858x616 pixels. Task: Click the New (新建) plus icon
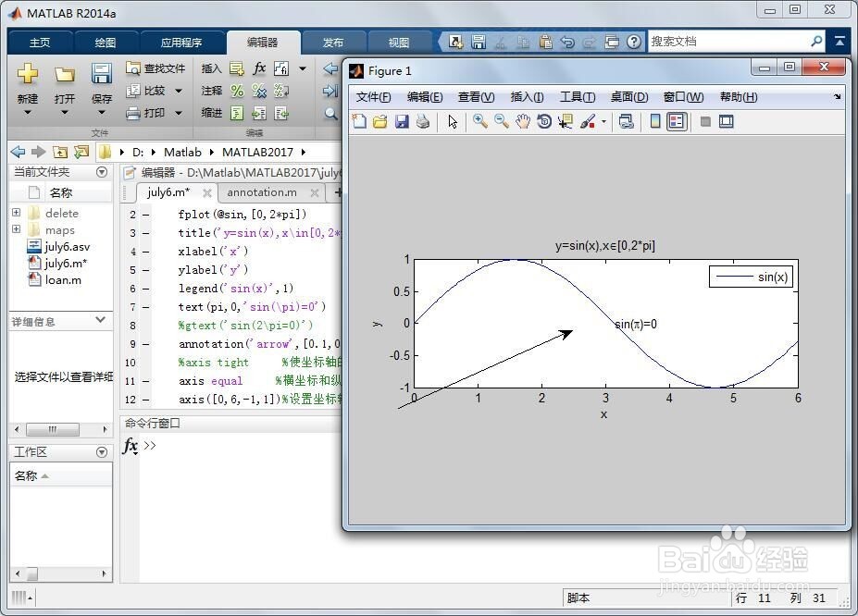[28, 73]
